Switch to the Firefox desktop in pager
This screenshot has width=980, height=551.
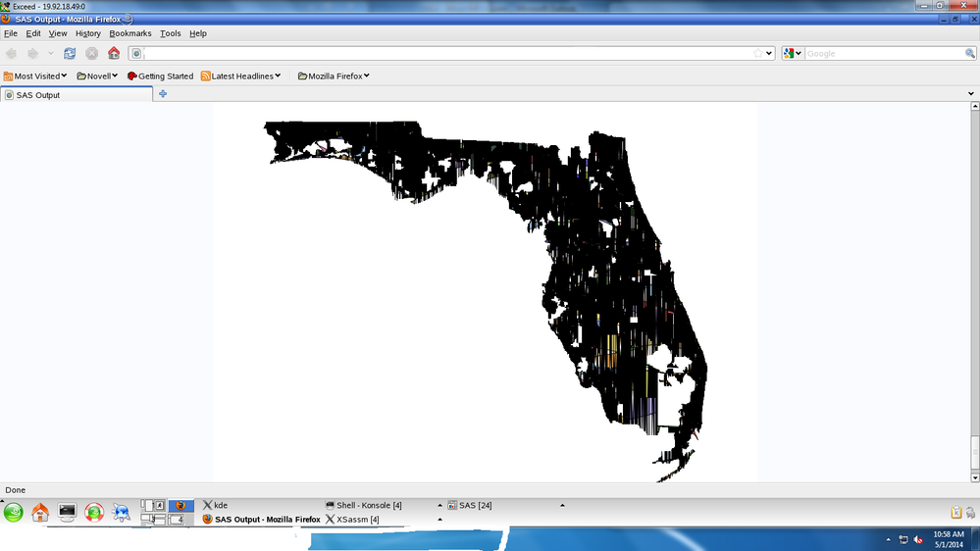(x=181, y=505)
